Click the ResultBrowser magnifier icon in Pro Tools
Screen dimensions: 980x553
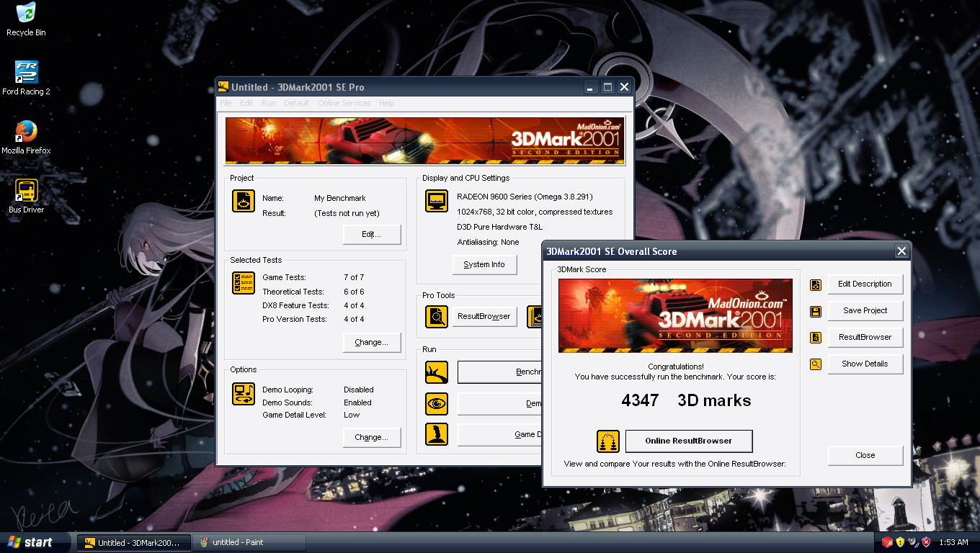437,316
